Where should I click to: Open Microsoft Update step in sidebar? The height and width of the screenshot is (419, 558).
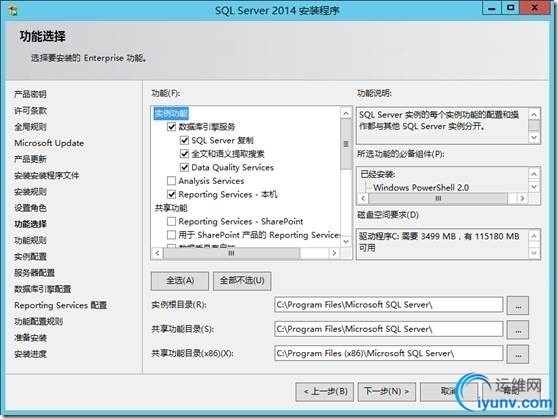[49, 143]
